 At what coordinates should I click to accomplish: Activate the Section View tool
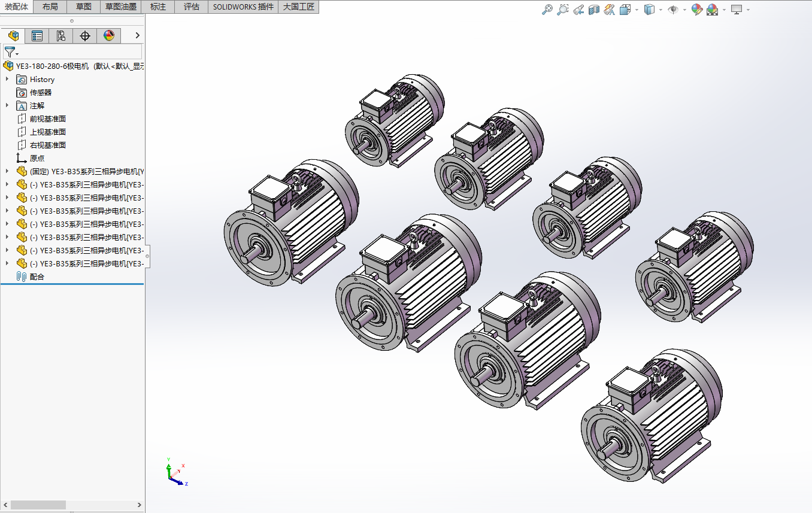click(593, 10)
